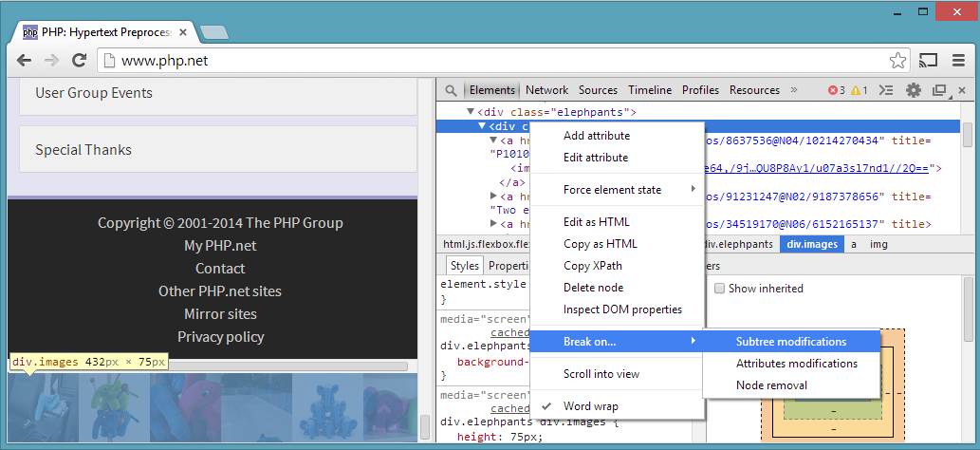
Task: Choose Delete node
Action: pos(618,288)
